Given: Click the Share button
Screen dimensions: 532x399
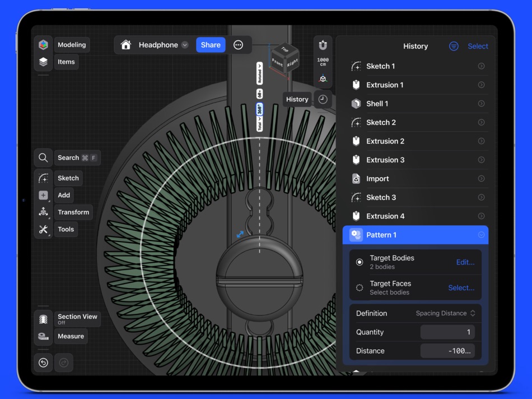Looking at the screenshot, I should (x=211, y=44).
